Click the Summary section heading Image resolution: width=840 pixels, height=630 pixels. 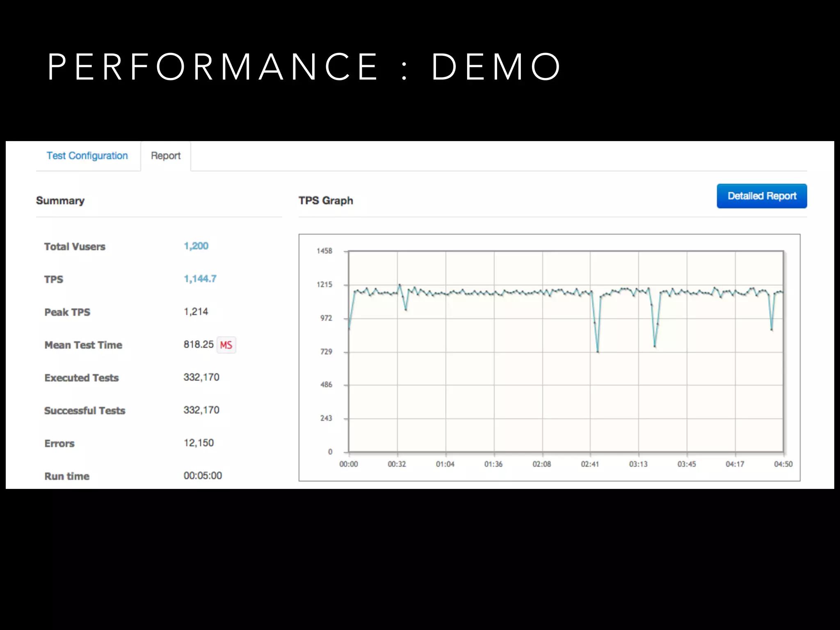(x=60, y=201)
